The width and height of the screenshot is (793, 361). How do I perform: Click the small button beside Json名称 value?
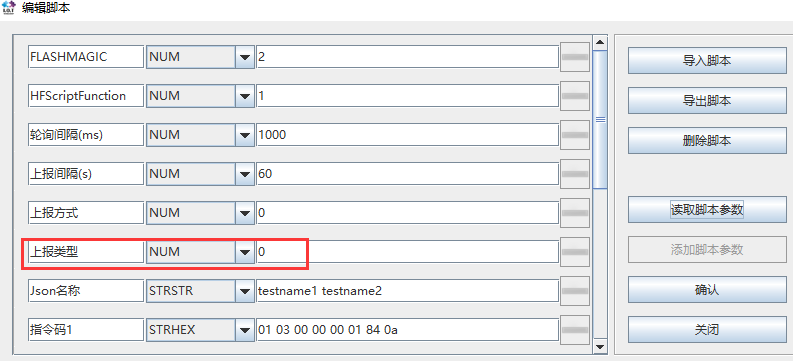tap(575, 291)
